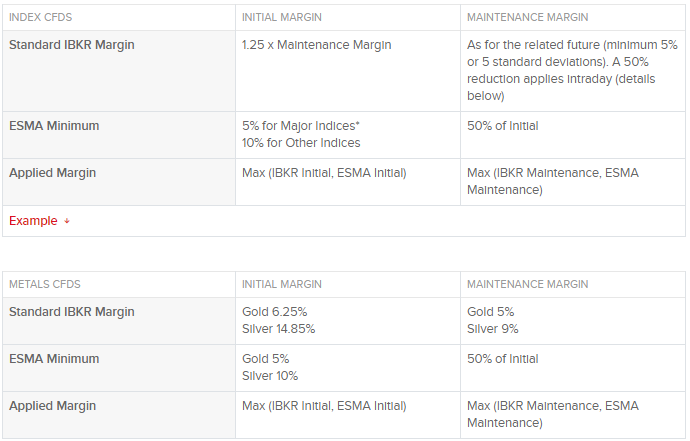The image size is (690, 441).
Task: Click the 'Gold 6.25%' initial margin value
Action: point(275,312)
